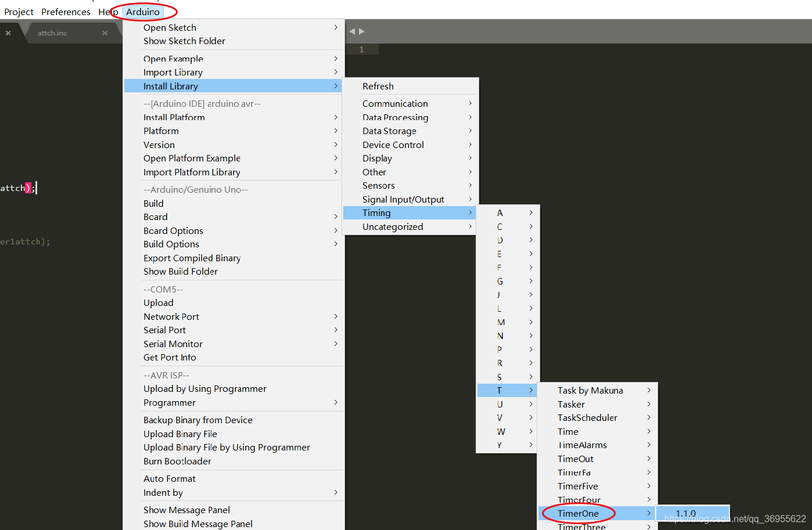
Task: Choose Export Compiled Binary
Action: tap(233, 258)
